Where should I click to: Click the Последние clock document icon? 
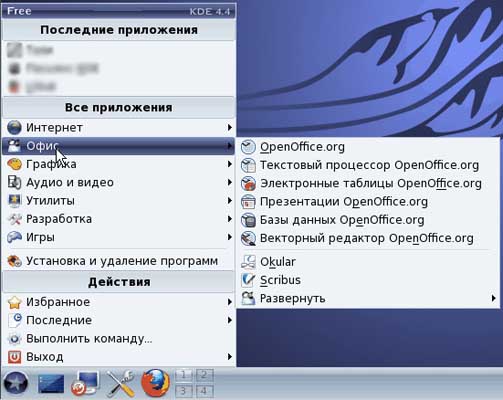point(14,320)
